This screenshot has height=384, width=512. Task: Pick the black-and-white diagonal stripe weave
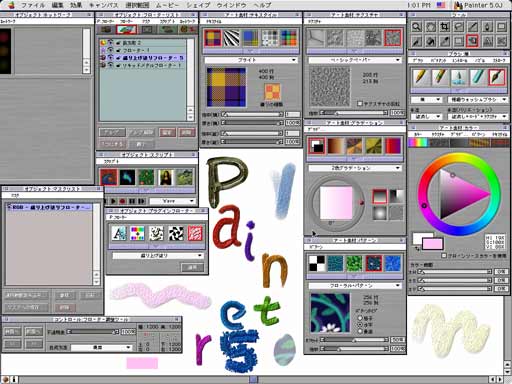coord(231,38)
